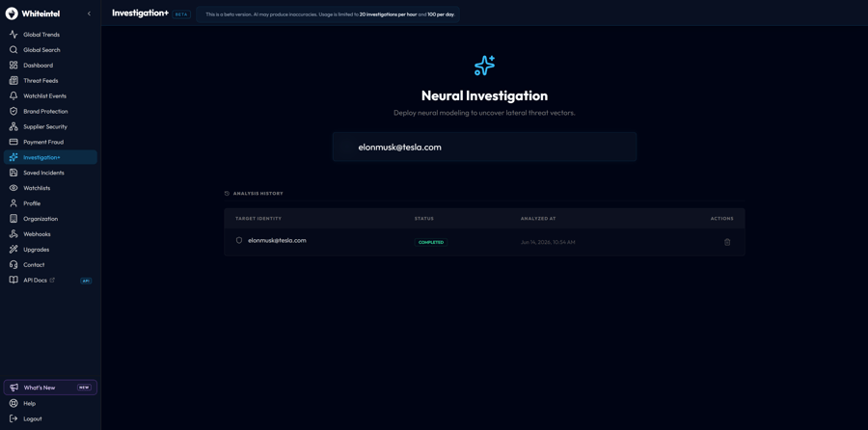Click the Watchlists eye icon
The height and width of the screenshot is (430, 868).
click(x=14, y=188)
